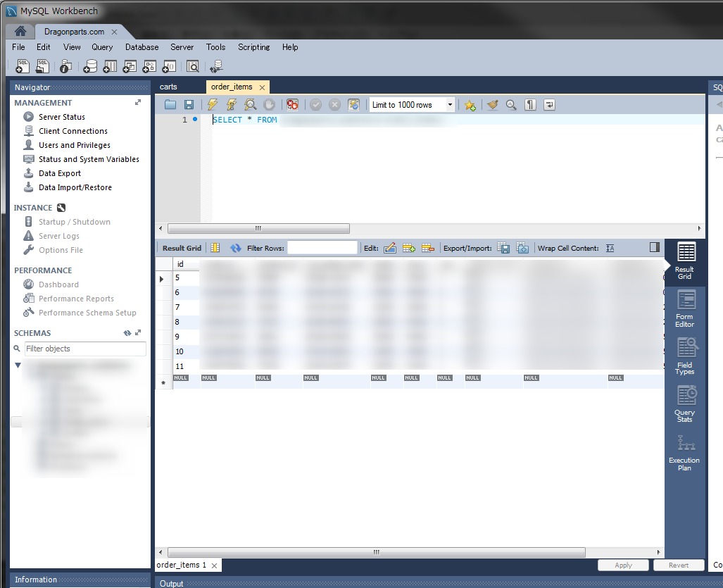The height and width of the screenshot is (588, 723).
Task: Open find panel magnifier icon
Action: tap(511, 105)
